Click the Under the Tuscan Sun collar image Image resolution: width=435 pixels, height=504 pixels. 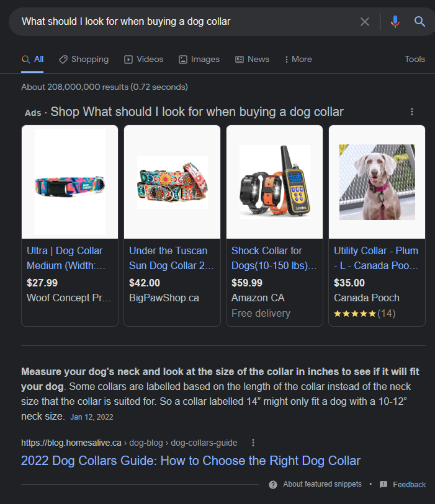point(172,182)
